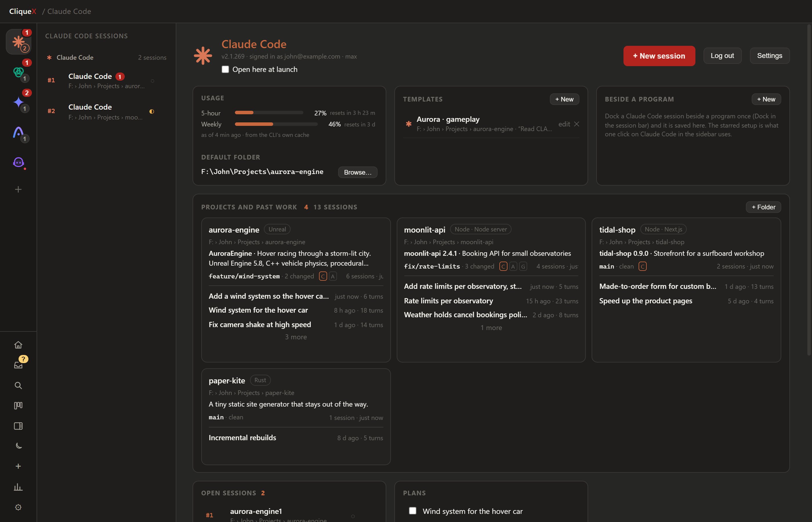This screenshot has height=522, width=812.
Task: Add + New in Beside a Program
Action: (x=766, y=99)
